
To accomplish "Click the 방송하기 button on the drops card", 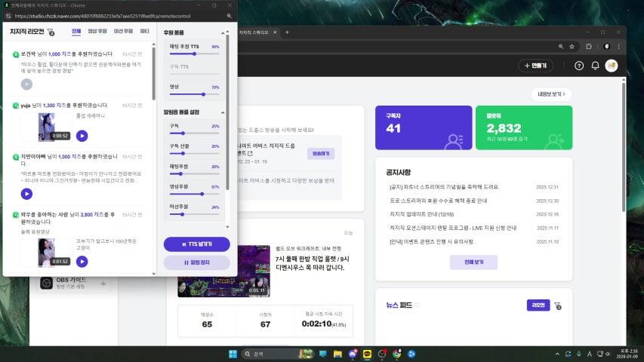I will coord(321,154).
